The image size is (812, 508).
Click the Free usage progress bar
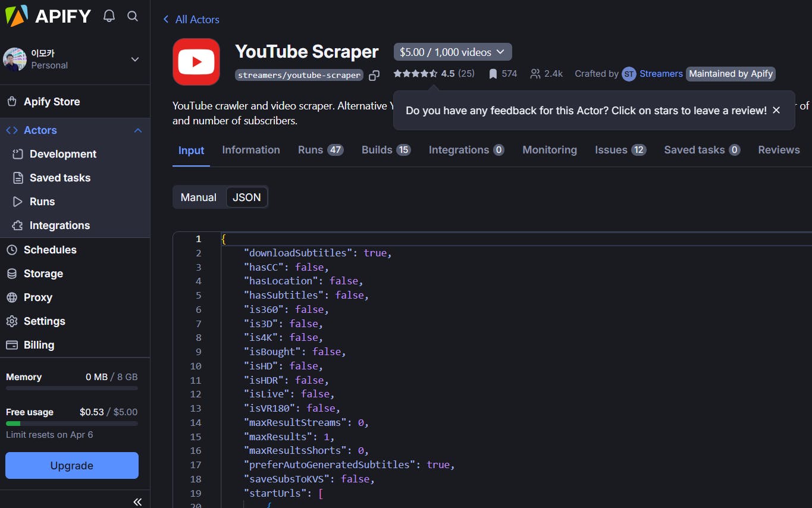point(72,424)
